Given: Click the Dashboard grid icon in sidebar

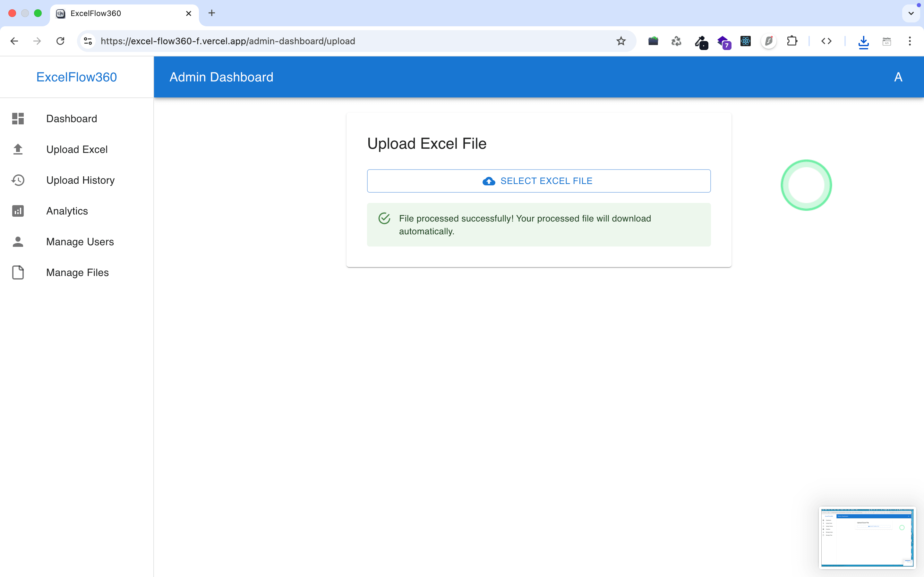Looking at the screenshot, I should pyautogui.click(x=18, y=119).
